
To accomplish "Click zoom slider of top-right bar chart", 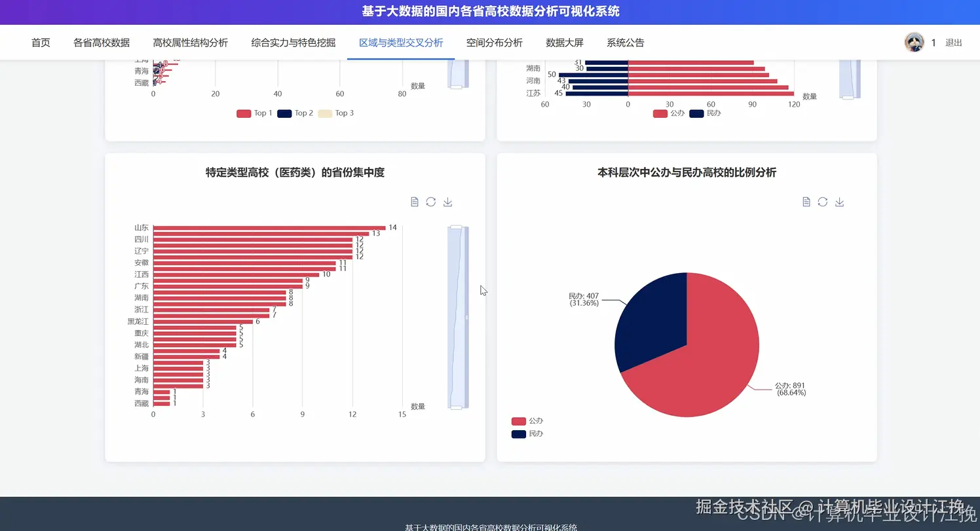I will tap(848, 79).
